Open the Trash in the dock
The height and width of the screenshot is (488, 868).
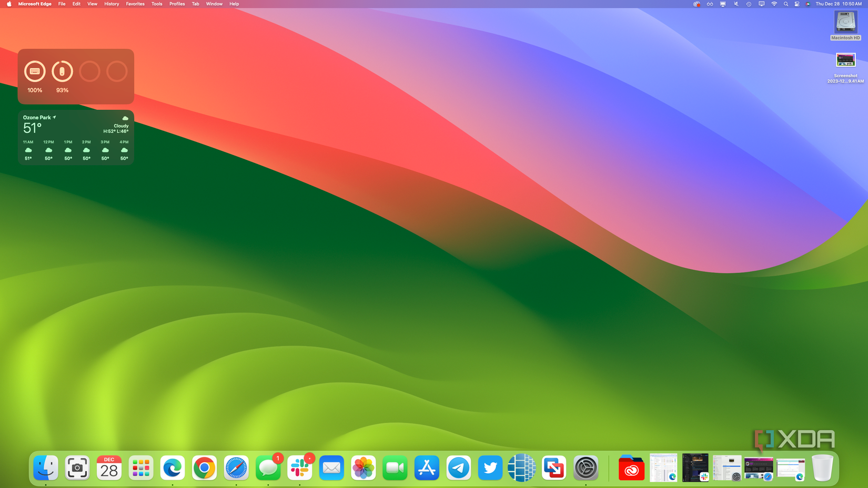coord(822,468)
